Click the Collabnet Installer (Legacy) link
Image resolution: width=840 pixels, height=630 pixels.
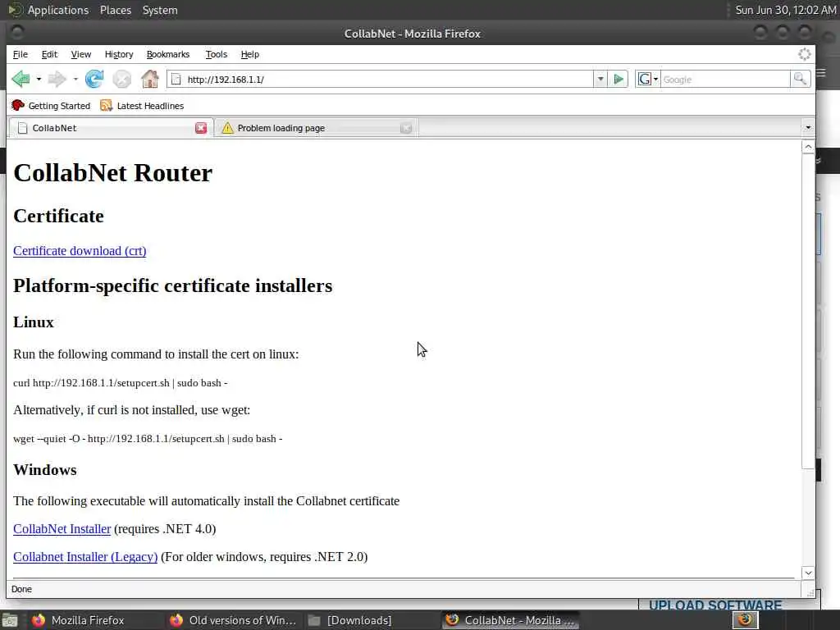85,557
